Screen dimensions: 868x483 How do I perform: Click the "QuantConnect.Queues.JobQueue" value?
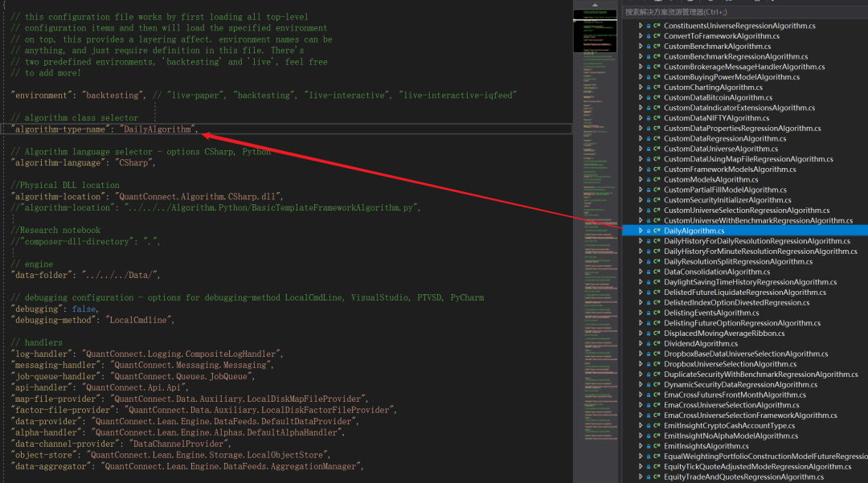[x=181, y=376]
